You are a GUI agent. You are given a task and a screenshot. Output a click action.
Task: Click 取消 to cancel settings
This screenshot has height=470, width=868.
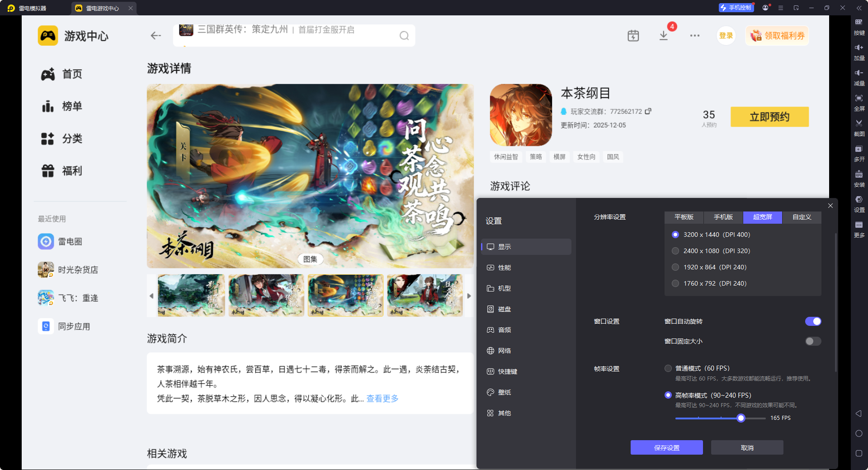[747, 447]
